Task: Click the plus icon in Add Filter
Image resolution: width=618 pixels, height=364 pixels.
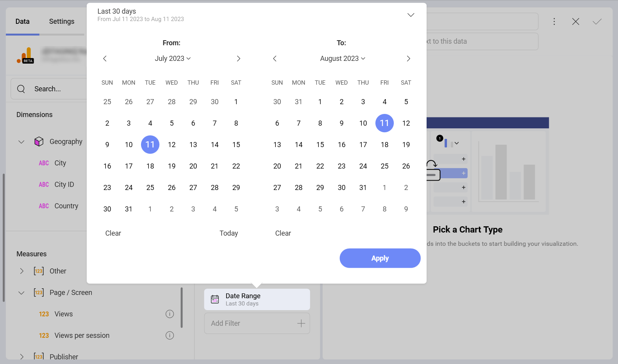Action: point(301,323)
